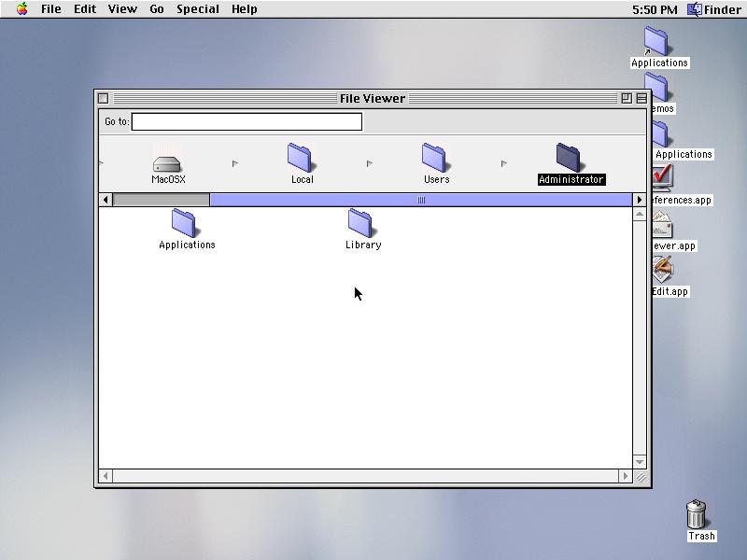This screenshot has width=747, height=560.
Task: Select the Users folder in path bar
Action: coord(435,158)
